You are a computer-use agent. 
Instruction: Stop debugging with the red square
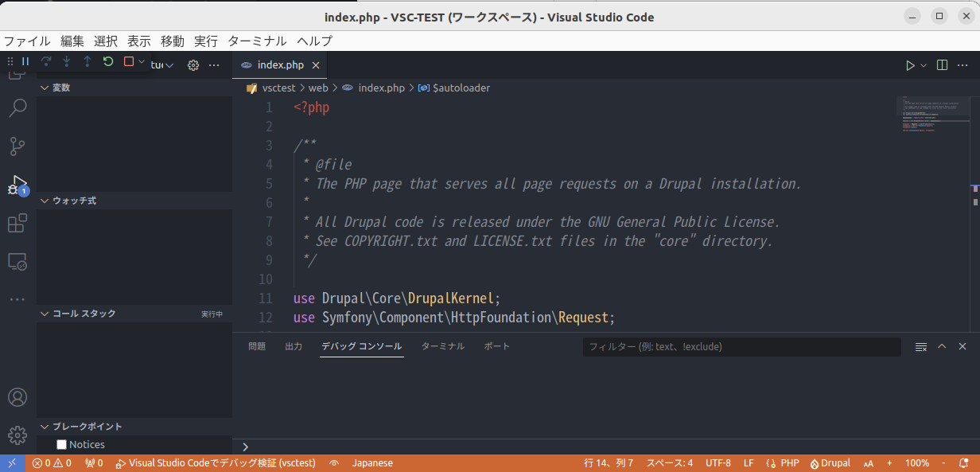[x=129, y=61]
